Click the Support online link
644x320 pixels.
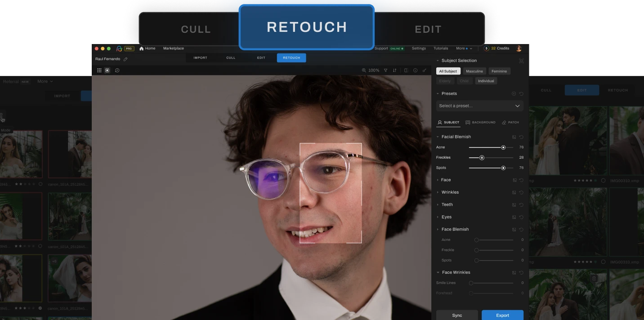click(x=389, y=49)
